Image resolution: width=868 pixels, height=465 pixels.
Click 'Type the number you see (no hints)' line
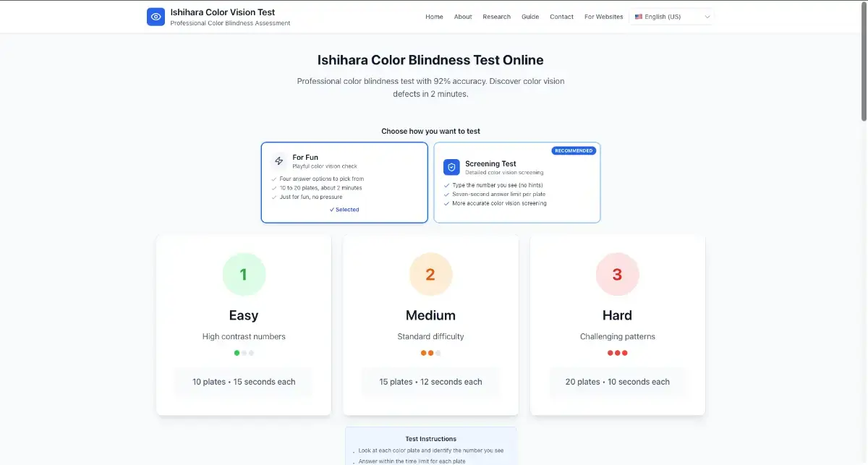(x=498, y=185)
